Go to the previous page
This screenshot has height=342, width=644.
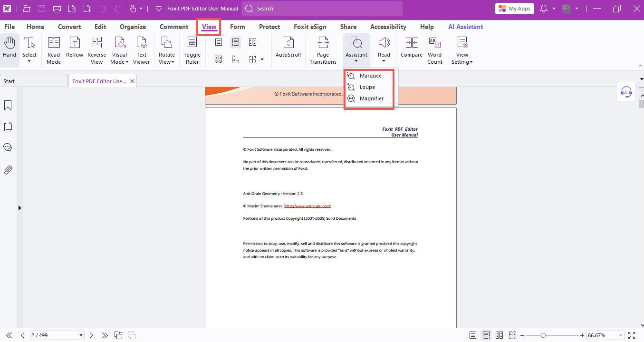tap(22, 335)
